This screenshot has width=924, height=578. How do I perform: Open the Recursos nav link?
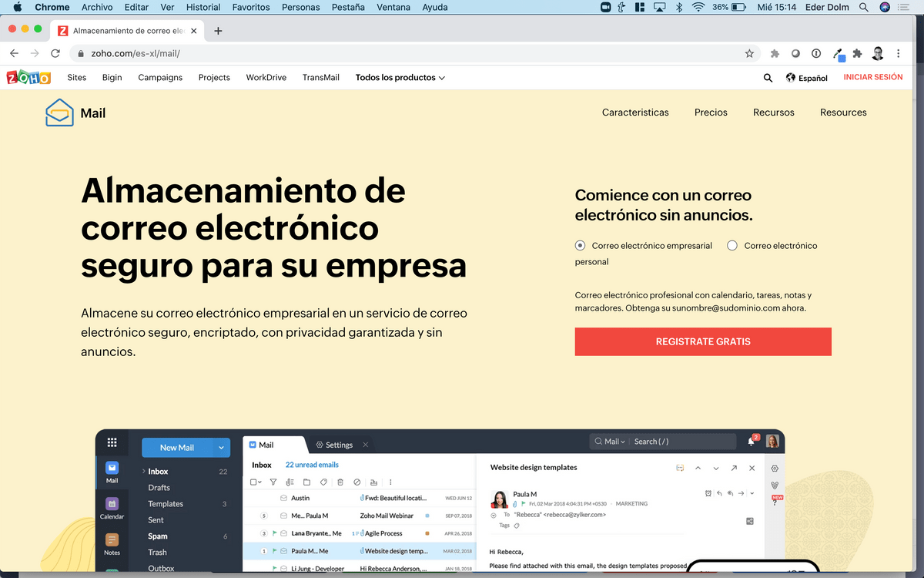[774, 113]
